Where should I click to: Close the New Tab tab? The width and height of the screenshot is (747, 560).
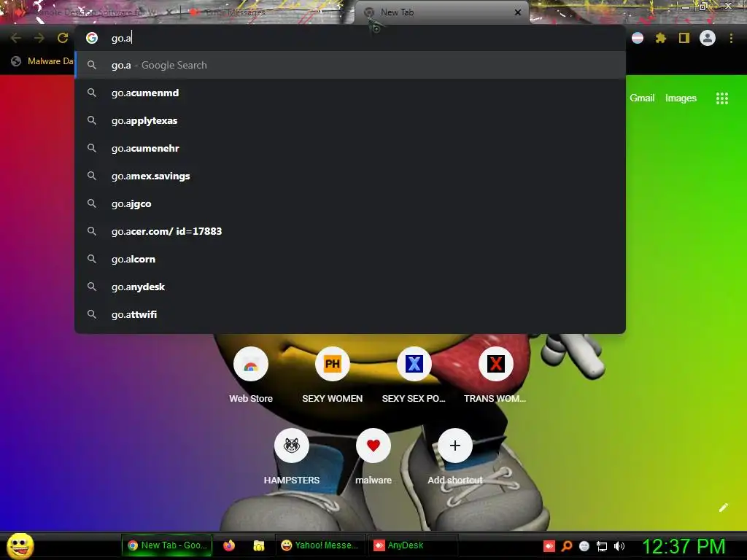[518, 12]
